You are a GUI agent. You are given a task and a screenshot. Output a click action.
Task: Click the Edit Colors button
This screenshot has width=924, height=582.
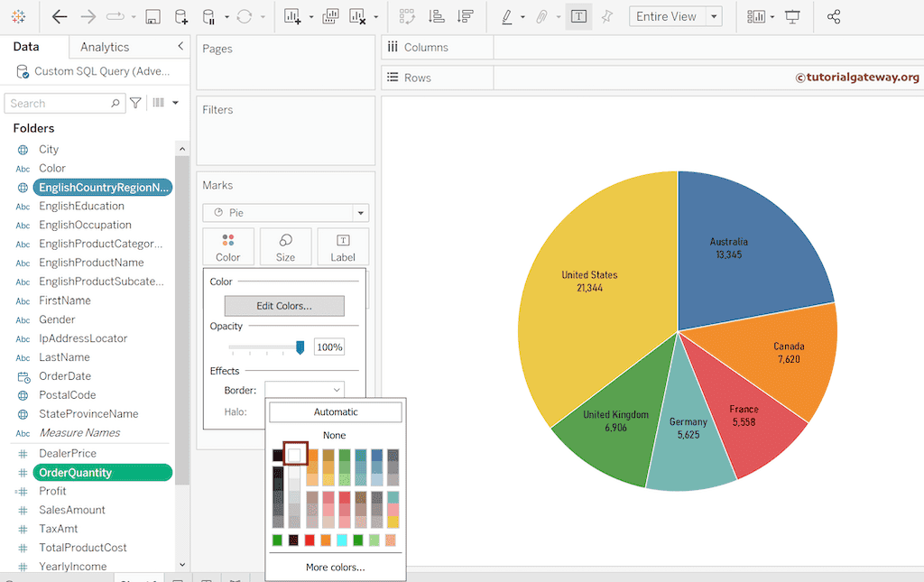[284, 306]
